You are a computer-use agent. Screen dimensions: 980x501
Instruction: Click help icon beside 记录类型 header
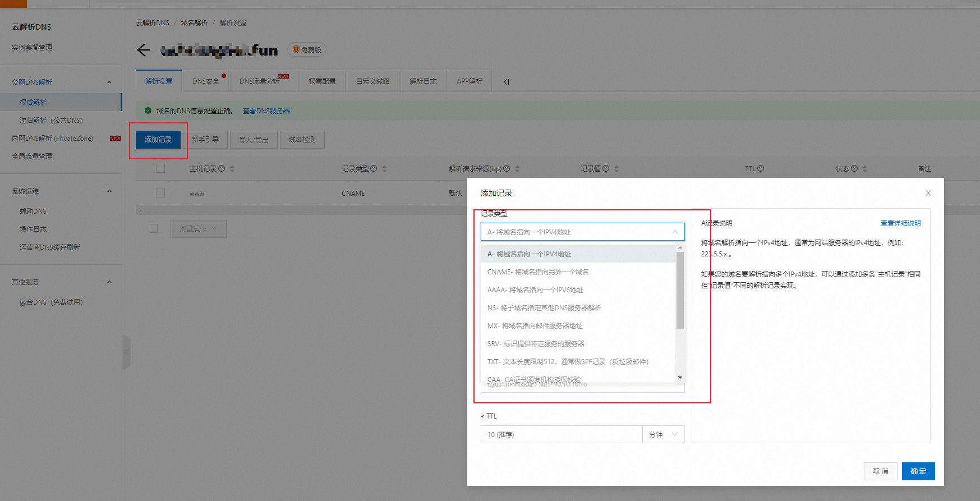374,168
